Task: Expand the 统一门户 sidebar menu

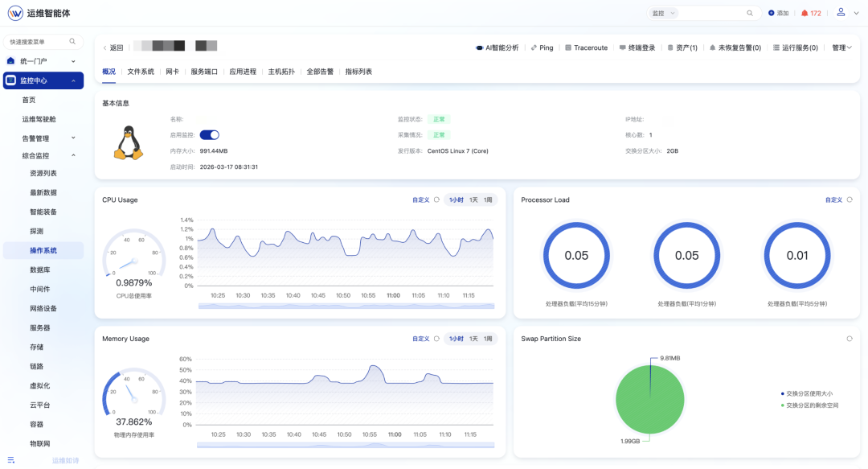Action: tap(43, 61)
